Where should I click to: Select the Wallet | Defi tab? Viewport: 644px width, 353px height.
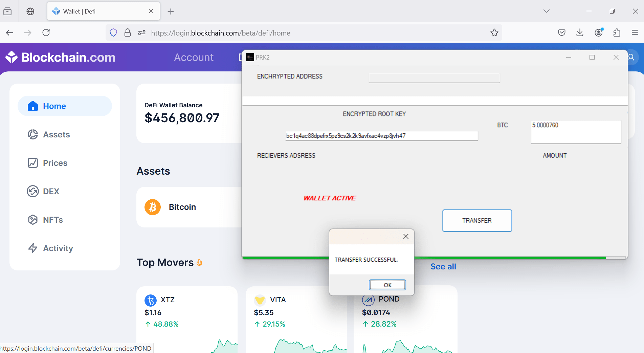click(104, 11)
